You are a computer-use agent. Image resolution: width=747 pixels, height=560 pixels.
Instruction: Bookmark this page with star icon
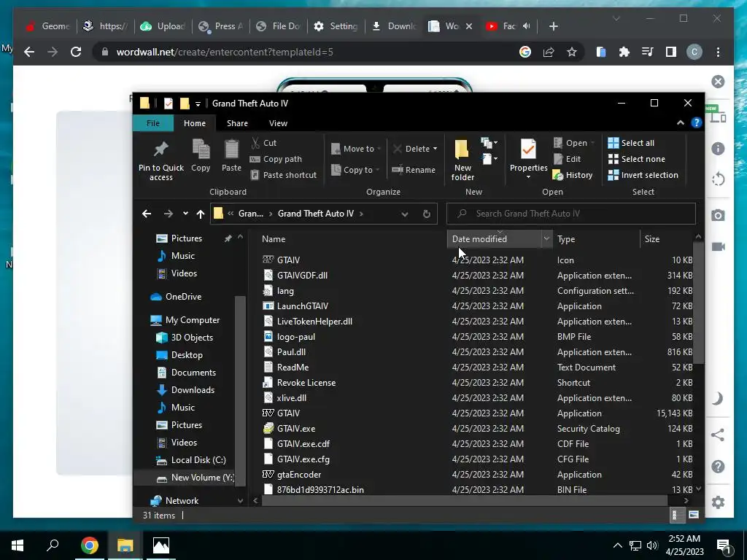click(572, 52)
